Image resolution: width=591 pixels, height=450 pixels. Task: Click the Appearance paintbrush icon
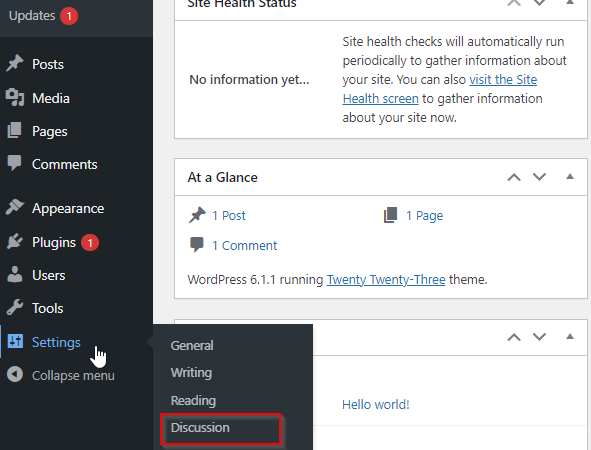click(15, 207)
